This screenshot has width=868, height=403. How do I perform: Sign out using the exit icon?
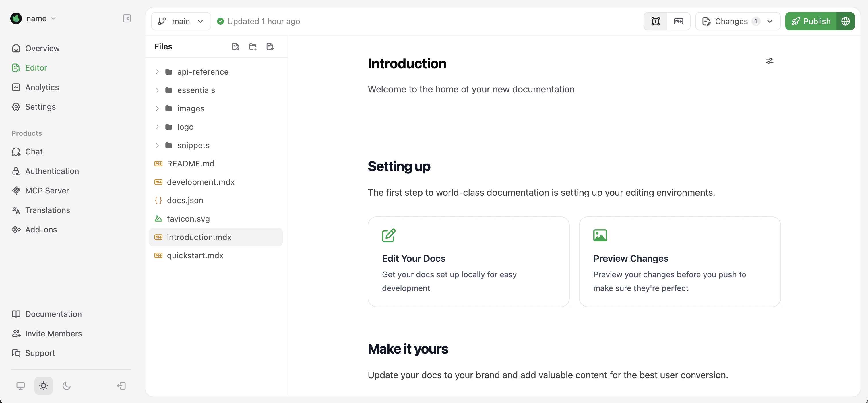[x=121, y=386]
